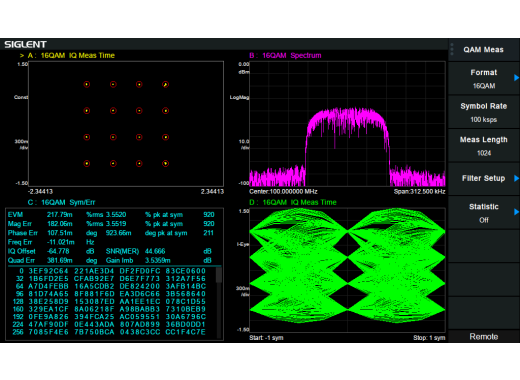Click the QAM Meas menu header
The height and width of the screenshot is (380, 520).
pyautogui.click(x=483, y=50)
